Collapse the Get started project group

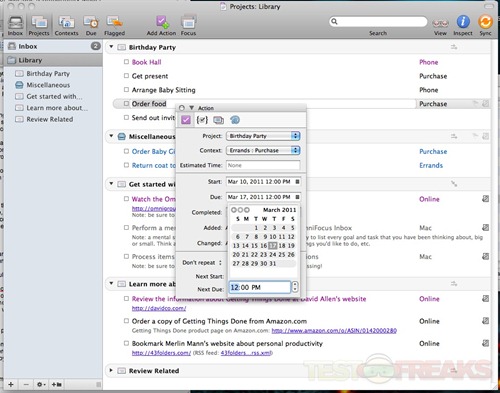click(x=111, y=184)
